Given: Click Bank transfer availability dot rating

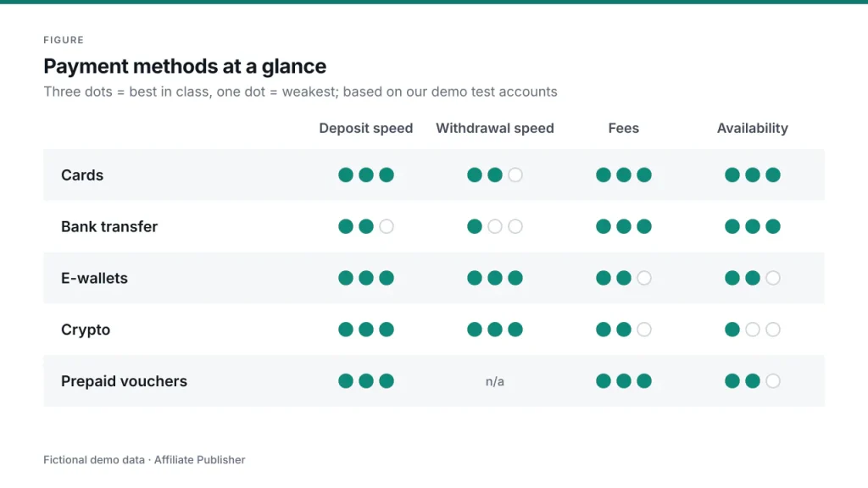Looking at the screenshot, I should pos(753,226).
